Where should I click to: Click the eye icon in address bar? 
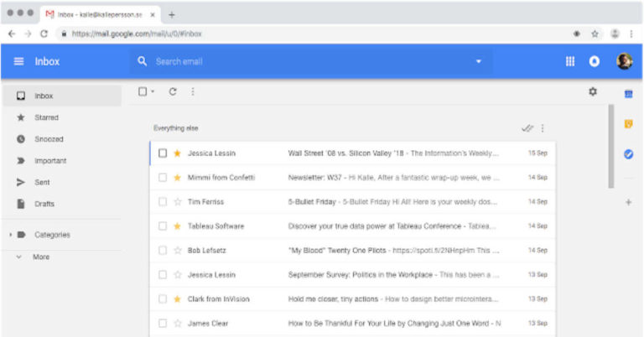pyautogui.click(x=577, y=34)
